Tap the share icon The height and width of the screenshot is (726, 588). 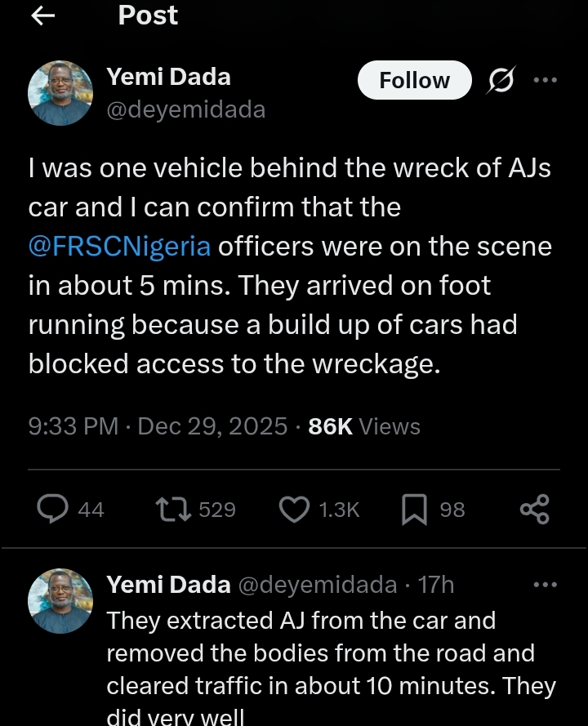(535, 510)
